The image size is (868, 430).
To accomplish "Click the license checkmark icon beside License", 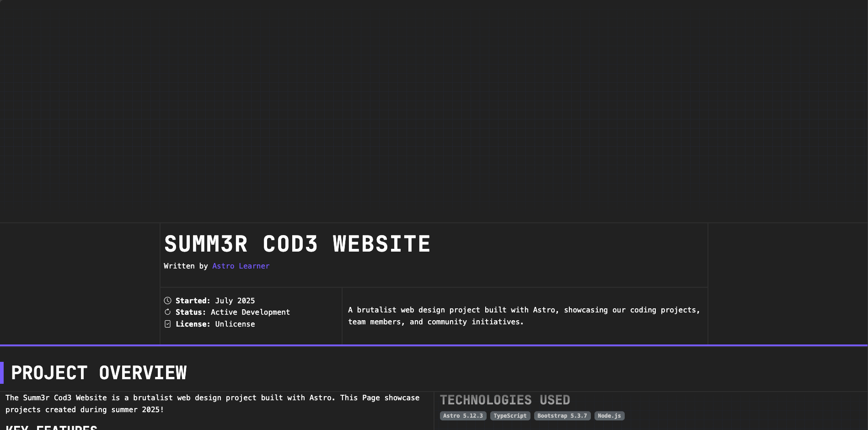I will tap(167, 324).
